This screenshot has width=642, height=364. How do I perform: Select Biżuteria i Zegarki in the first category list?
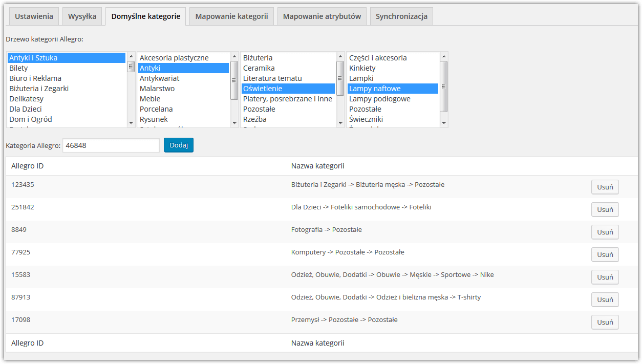click(39, 89)
